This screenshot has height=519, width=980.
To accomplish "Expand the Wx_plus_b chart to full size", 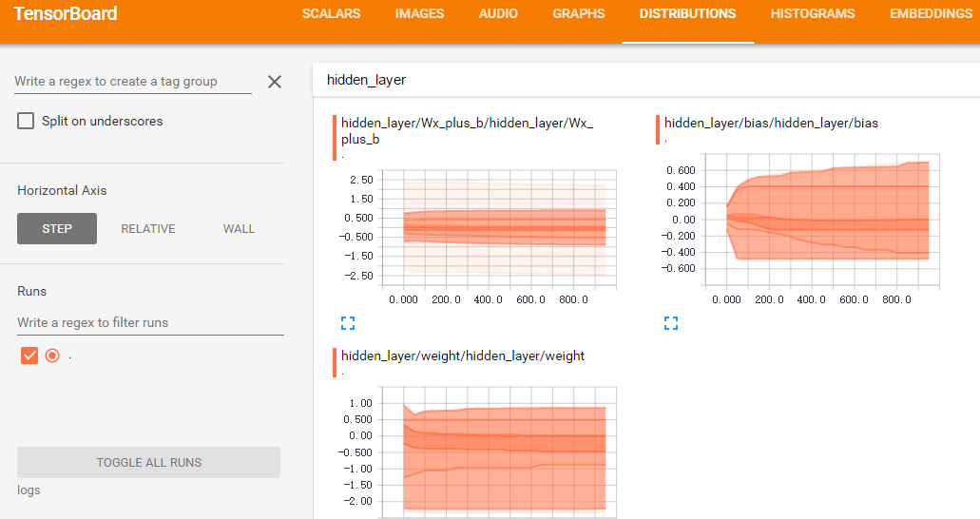I will (348, 323).
